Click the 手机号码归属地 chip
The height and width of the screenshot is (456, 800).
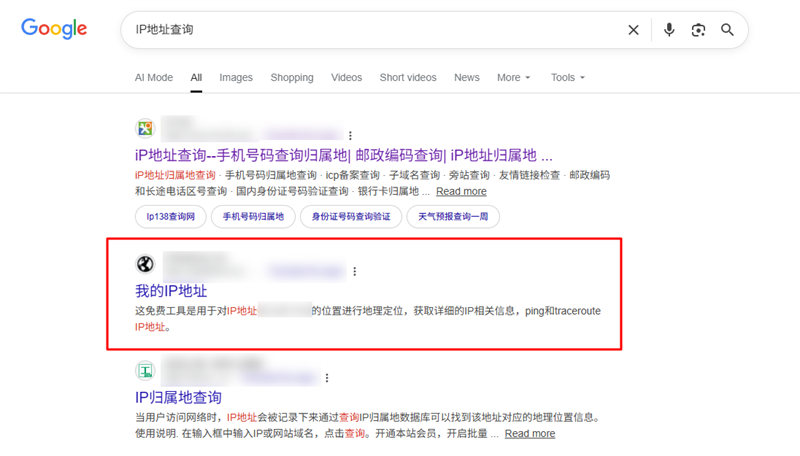coord(253,217)
